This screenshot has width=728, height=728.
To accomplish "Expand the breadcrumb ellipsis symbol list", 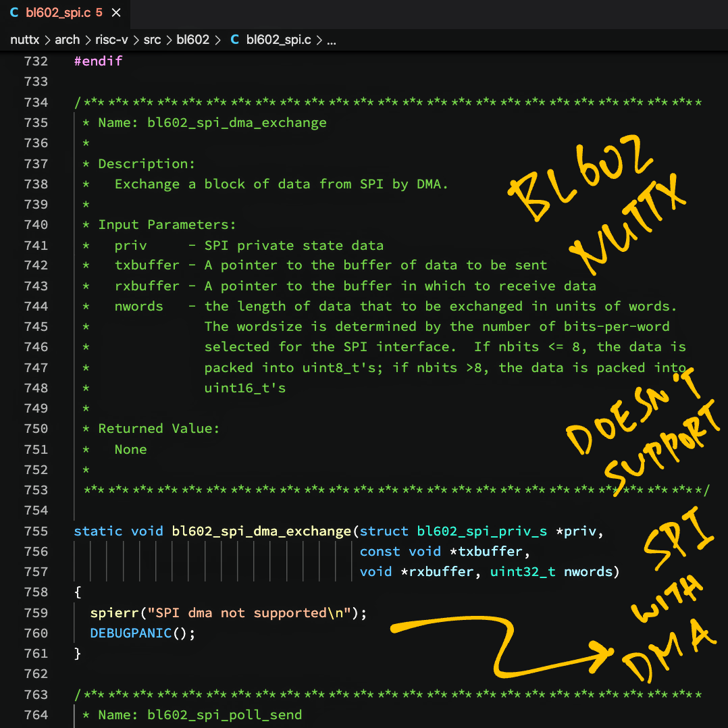I will pos(332,40).
